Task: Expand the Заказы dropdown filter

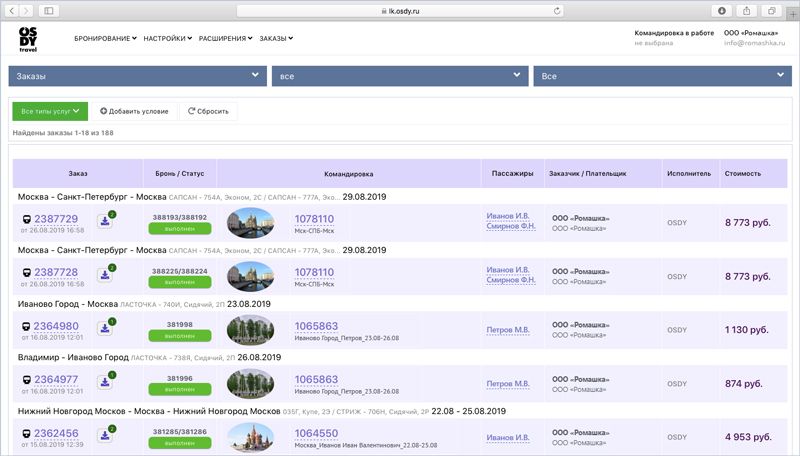Action: 137,76
